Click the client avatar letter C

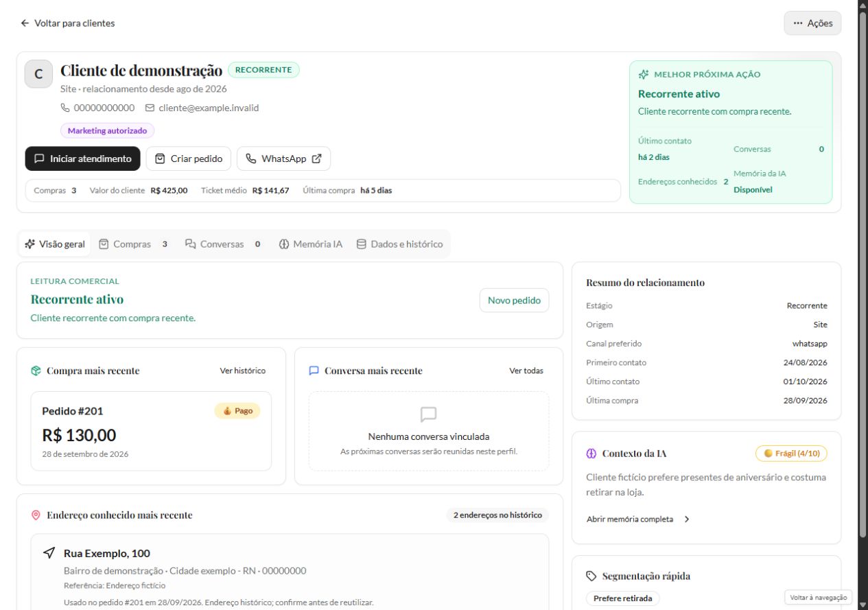(38, 74)
